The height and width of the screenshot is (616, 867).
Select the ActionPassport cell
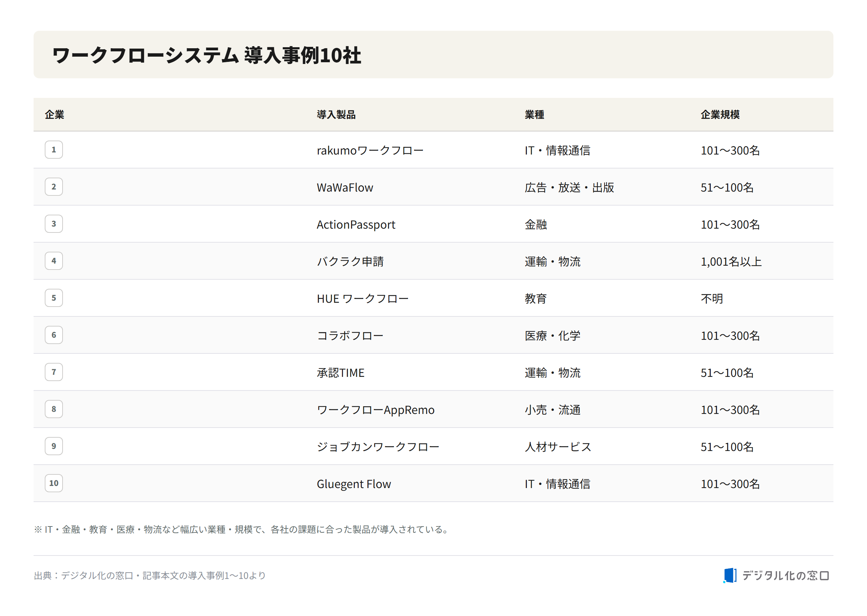point(356,224)
